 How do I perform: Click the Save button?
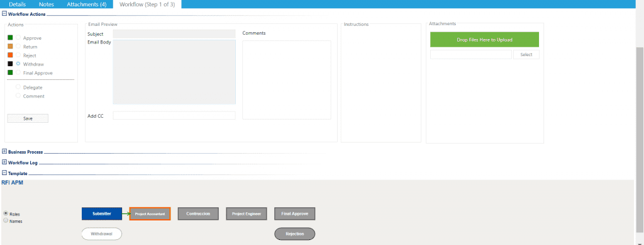pyautogui.click(x=28, y=118)
